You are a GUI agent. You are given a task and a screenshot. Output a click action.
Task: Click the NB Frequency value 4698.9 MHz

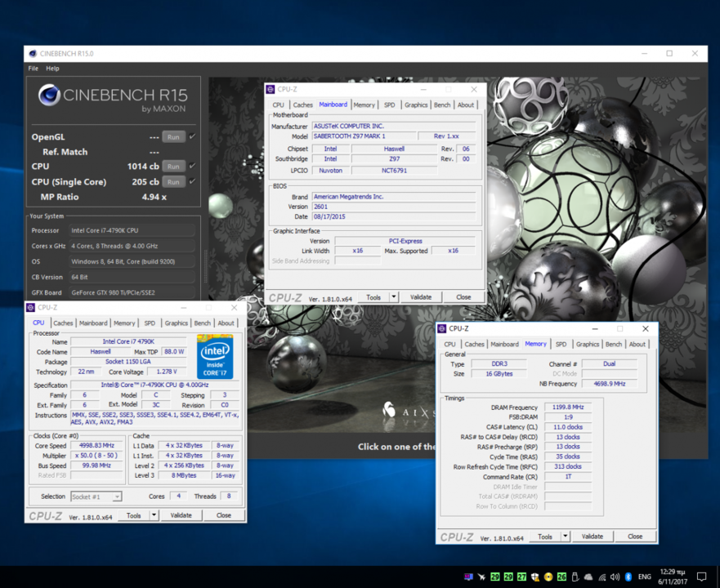pyautogui.click(x=610, y=384)
